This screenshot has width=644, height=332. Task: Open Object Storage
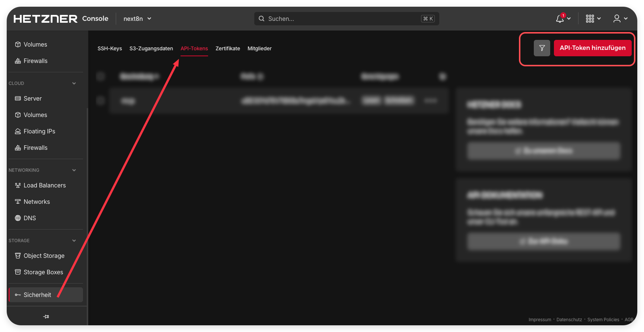(45, 256)
